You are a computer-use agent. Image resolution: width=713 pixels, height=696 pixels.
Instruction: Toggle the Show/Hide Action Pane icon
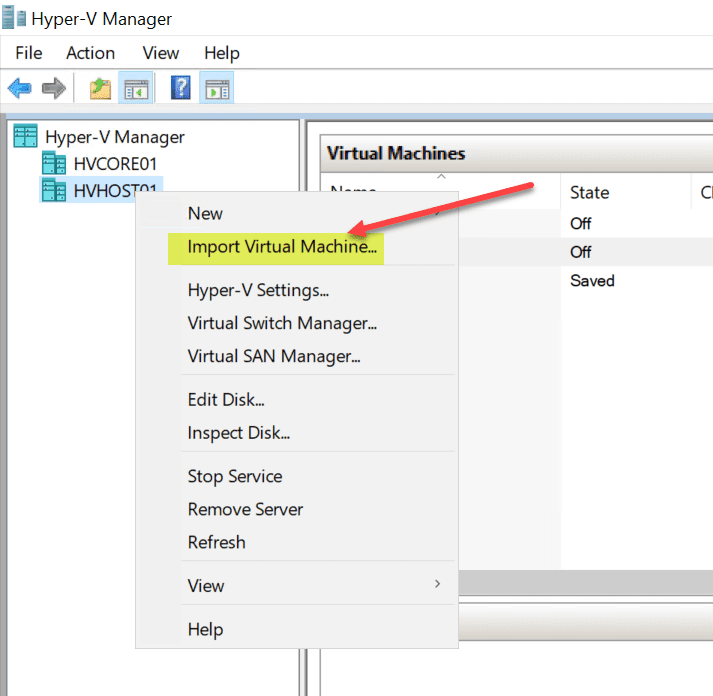pyautogui.click(x=217, y=88)
